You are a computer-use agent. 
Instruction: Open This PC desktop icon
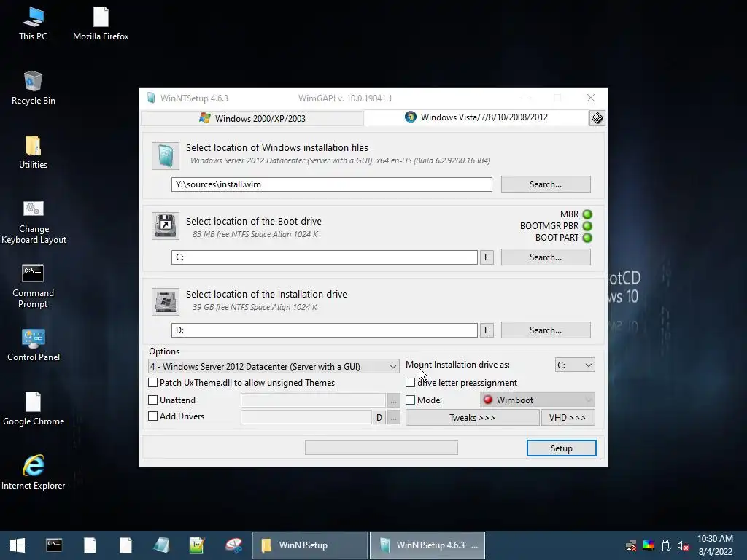pyautogui.click(x=33, y=24)
